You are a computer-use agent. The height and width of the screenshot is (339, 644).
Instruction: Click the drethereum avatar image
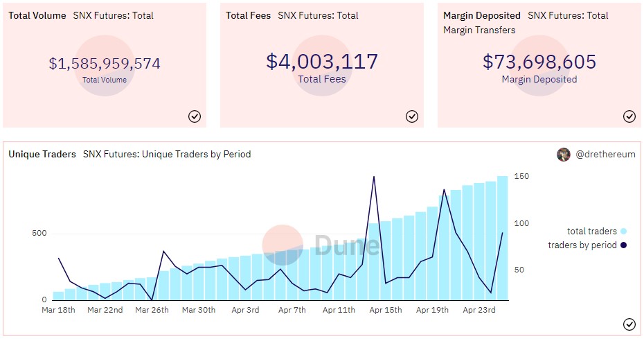click(x=564, y=155)
